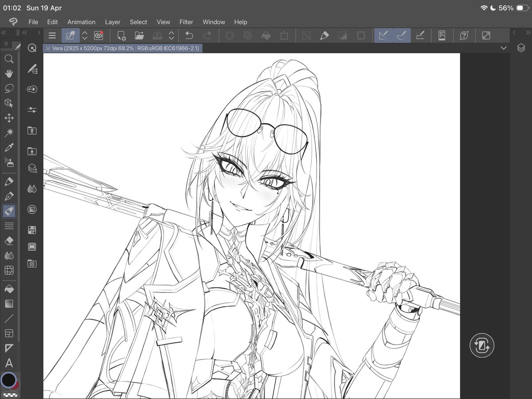This screenshot has width=532, height=399.
Task: Select the Airbrush spray tool
Action: click(9, 162)
